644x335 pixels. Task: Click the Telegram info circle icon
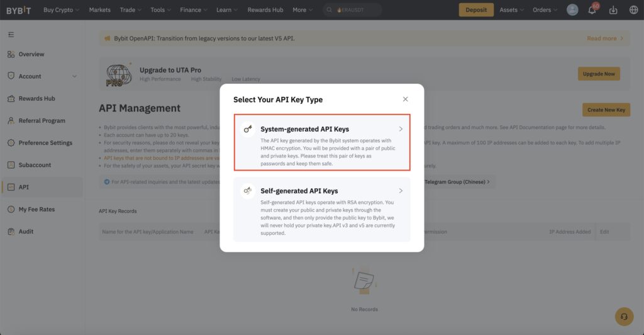(107, 182)
